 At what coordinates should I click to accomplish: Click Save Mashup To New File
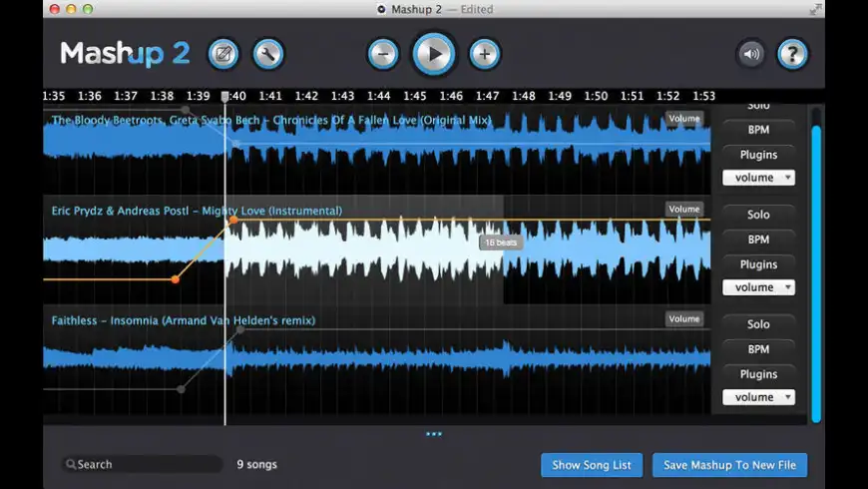tap(729, 465)
